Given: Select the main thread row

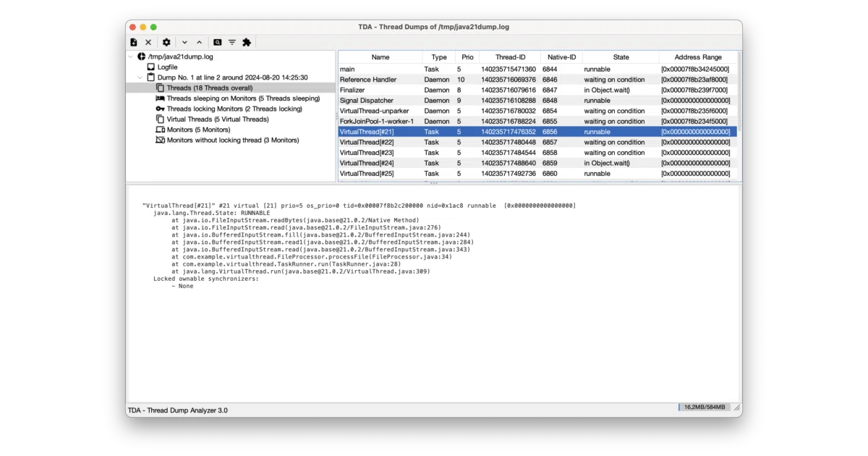Looking at the screenshot, I should click(x=537, y=69).
